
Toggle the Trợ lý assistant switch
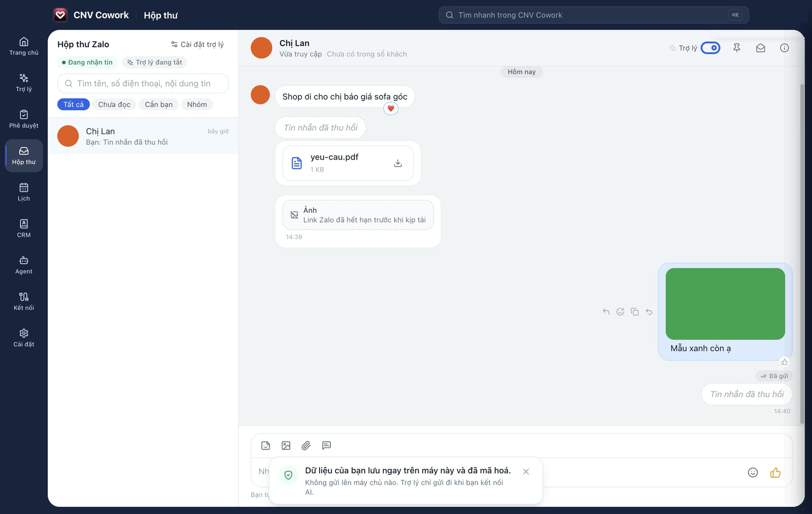(x=710, y=48)
